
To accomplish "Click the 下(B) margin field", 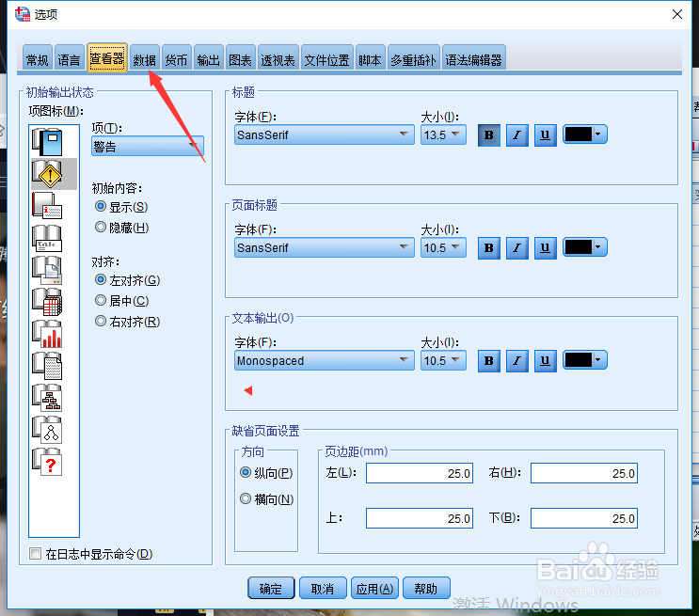I will pos(584,518).
